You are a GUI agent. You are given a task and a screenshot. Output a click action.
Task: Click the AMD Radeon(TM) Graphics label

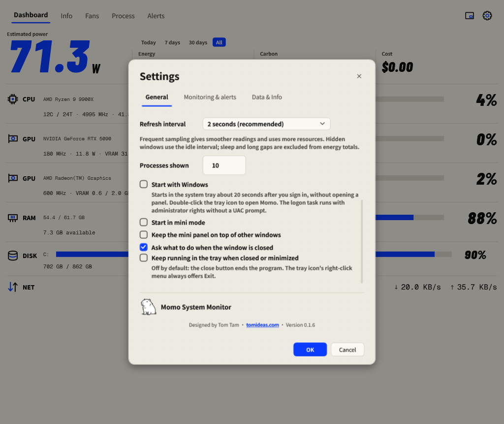(77, 178)
